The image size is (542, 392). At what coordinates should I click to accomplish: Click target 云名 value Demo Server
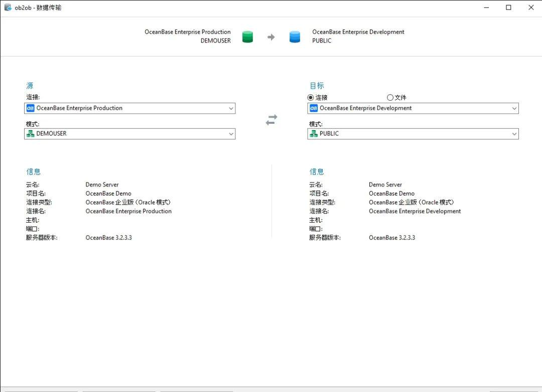385,184
